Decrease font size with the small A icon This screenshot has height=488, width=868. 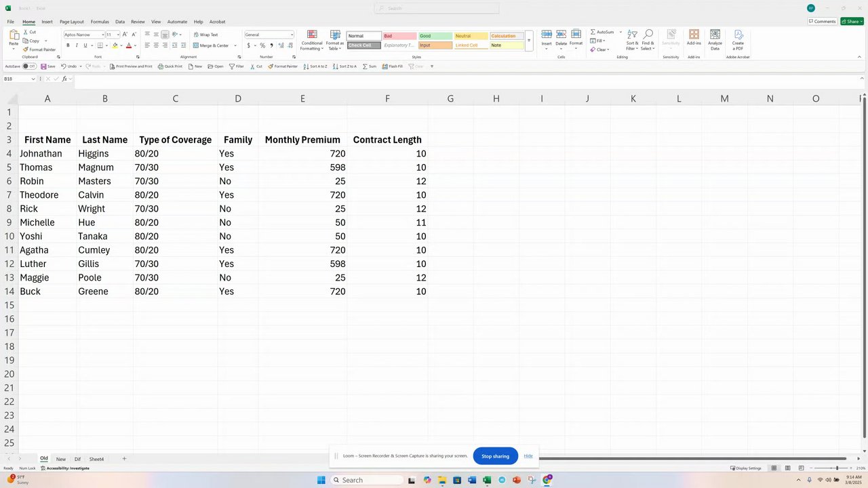click(134, 34)
